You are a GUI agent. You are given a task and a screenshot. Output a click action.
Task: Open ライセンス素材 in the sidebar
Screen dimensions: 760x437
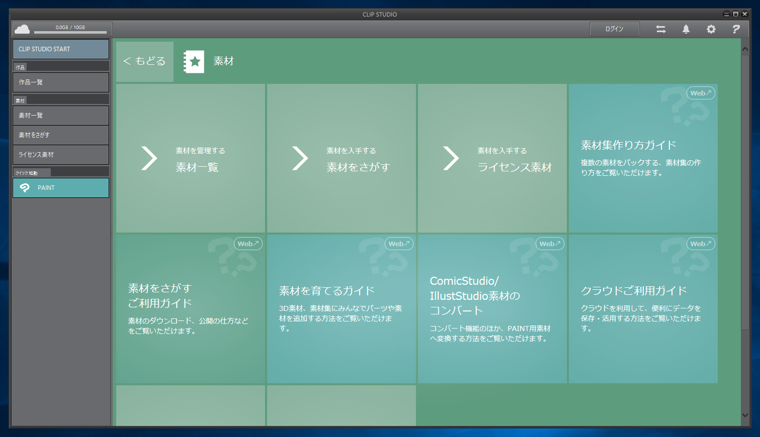[x=61, y=155]
